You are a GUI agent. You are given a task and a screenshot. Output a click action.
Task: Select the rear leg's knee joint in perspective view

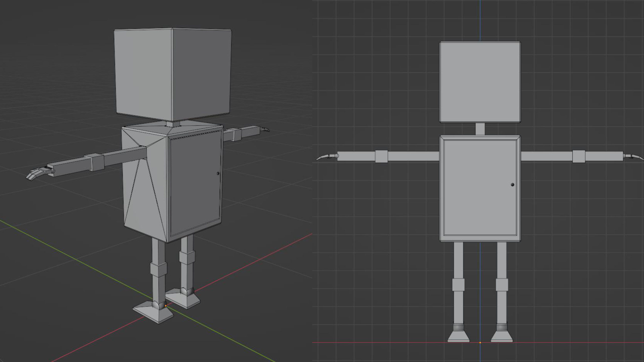click(187, 258)
